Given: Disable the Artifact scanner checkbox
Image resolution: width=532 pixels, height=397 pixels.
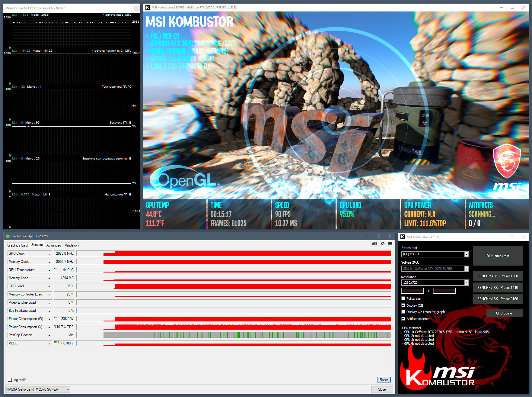Looking at the screenshot, I should click(x=403, y=319).
